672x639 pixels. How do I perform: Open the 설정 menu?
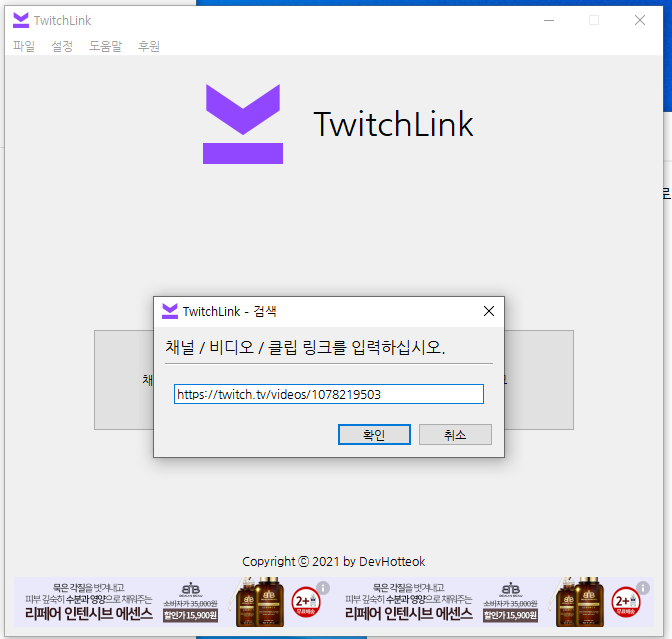coord(62,45)
